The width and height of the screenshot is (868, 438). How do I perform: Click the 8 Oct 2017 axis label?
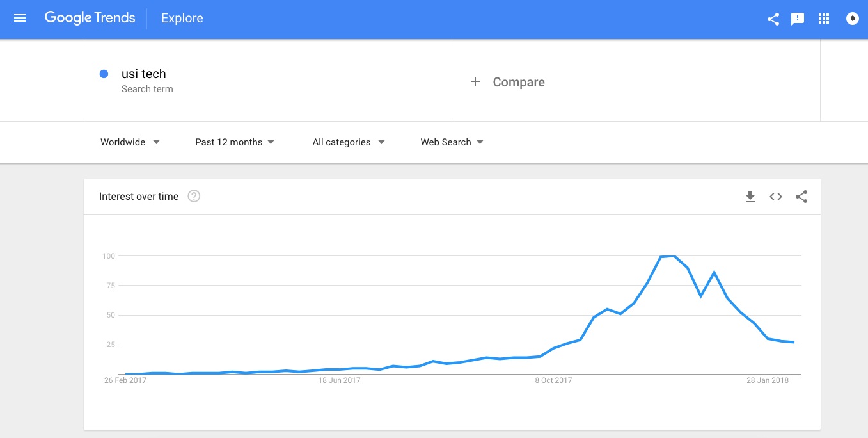pos(554,380)
